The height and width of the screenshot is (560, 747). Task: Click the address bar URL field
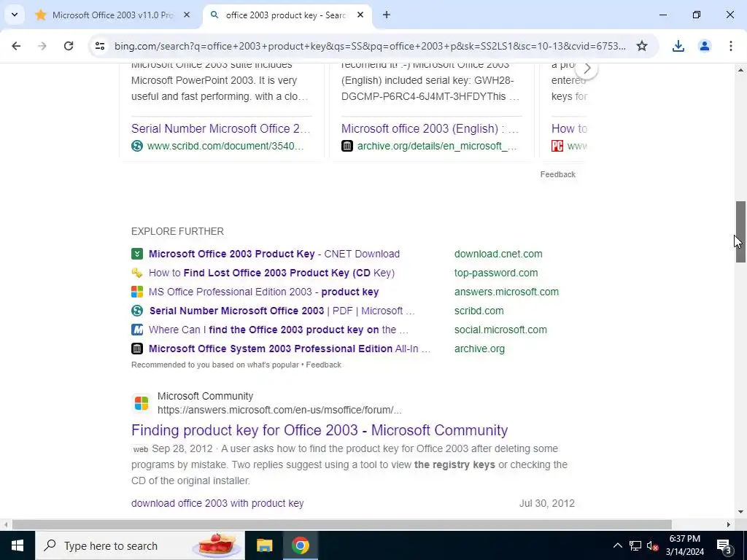coord(370,46)
